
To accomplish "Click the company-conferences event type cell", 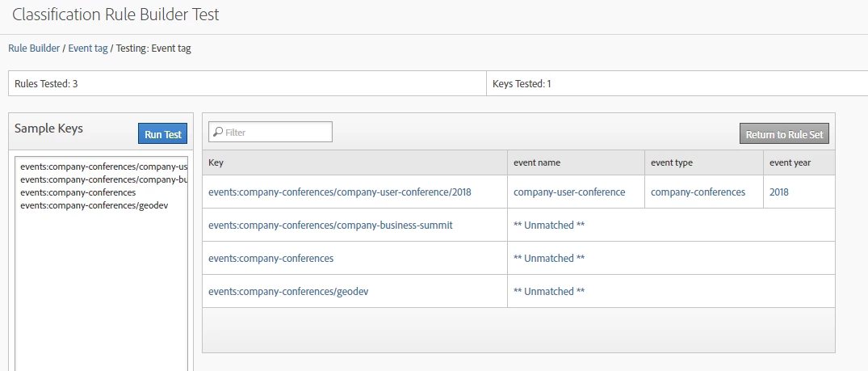I will pyautogui.click(x=698, y=192).
